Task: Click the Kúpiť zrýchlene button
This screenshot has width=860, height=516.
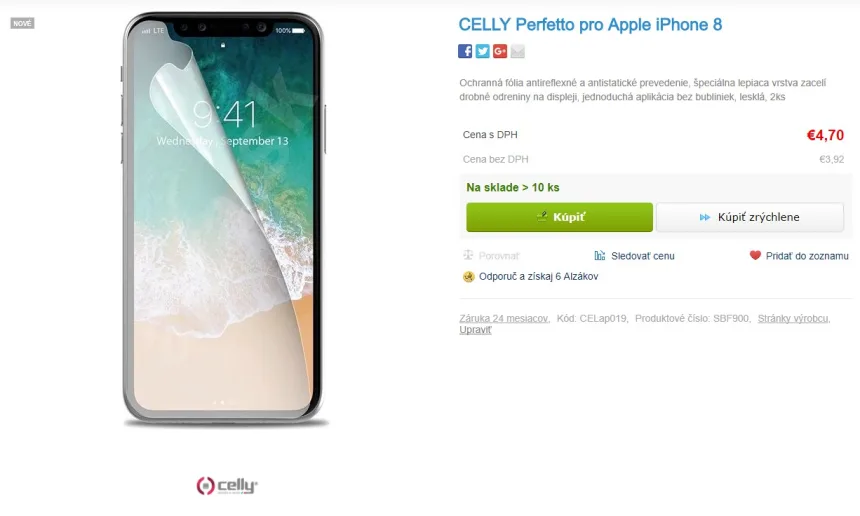Action: [750, 217]
